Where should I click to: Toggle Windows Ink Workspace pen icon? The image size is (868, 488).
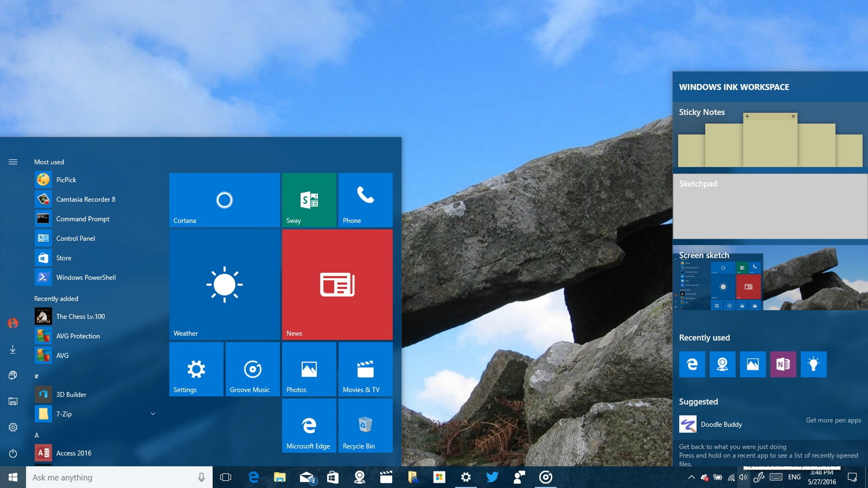(758, 477)
